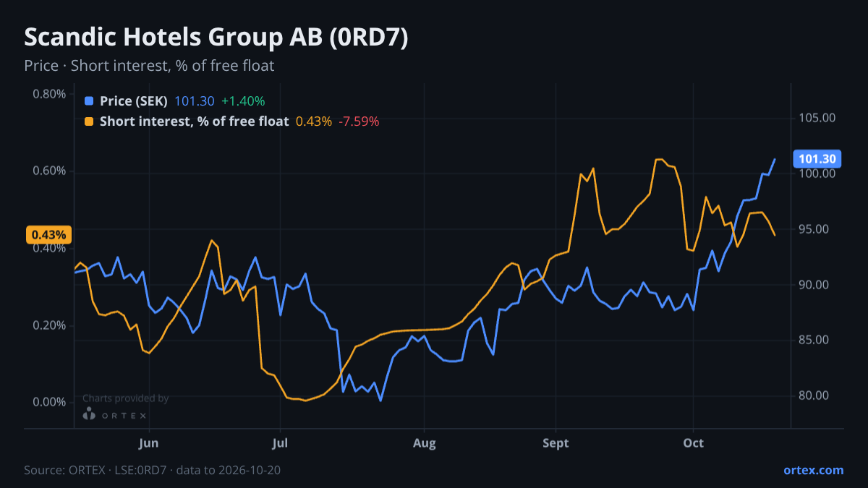Click the orange 0.43% tag on left axis

[x=49, y=235]
